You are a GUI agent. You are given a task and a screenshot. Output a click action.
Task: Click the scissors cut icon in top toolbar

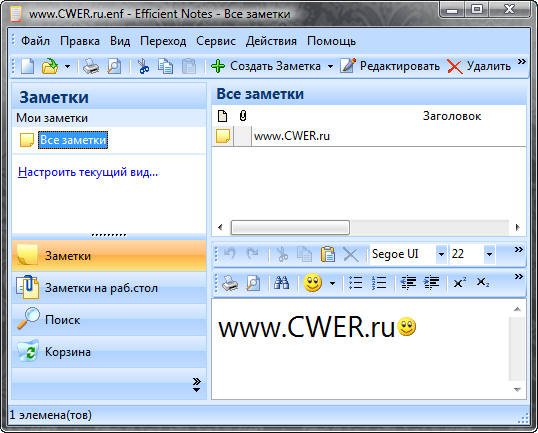point(143,66)
